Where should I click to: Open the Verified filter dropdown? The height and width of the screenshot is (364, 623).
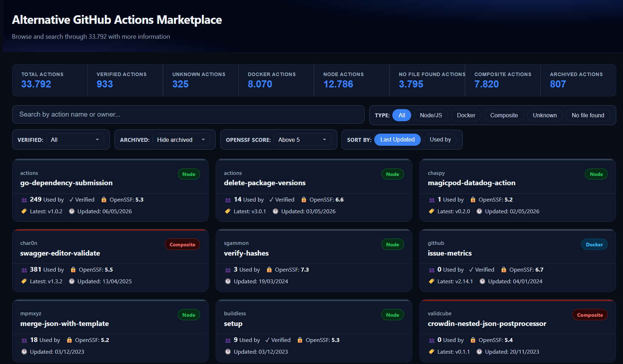[x=75, y=140]
